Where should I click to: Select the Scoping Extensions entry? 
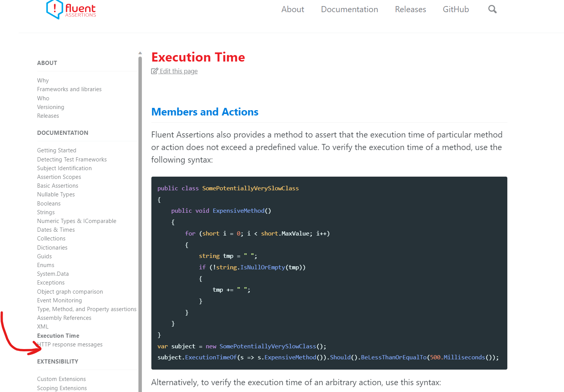coord(62,388)
